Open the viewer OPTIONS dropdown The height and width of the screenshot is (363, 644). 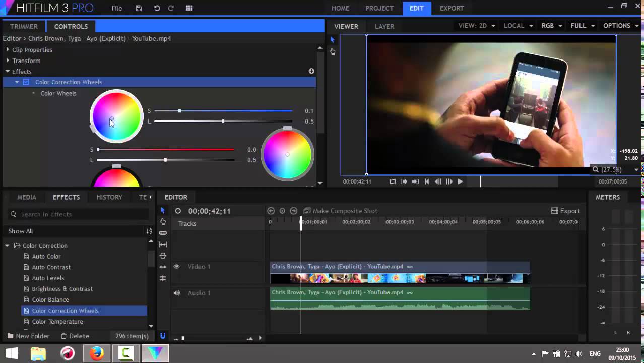pyautogui.click(x=621, y=26)
